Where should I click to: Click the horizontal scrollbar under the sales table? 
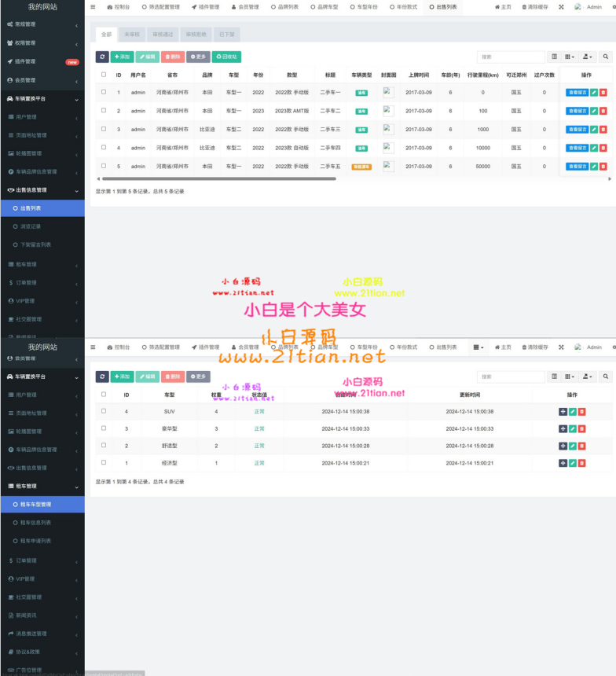(x=219, y=178)
